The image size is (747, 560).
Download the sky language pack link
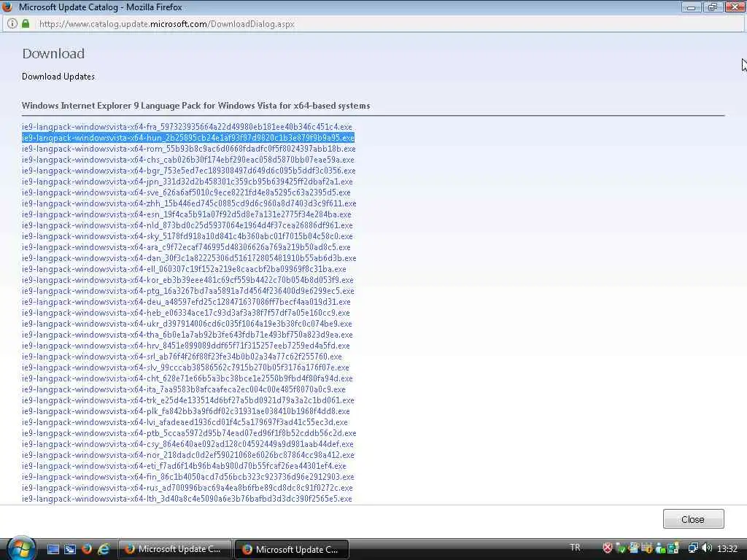click(187, 236)
